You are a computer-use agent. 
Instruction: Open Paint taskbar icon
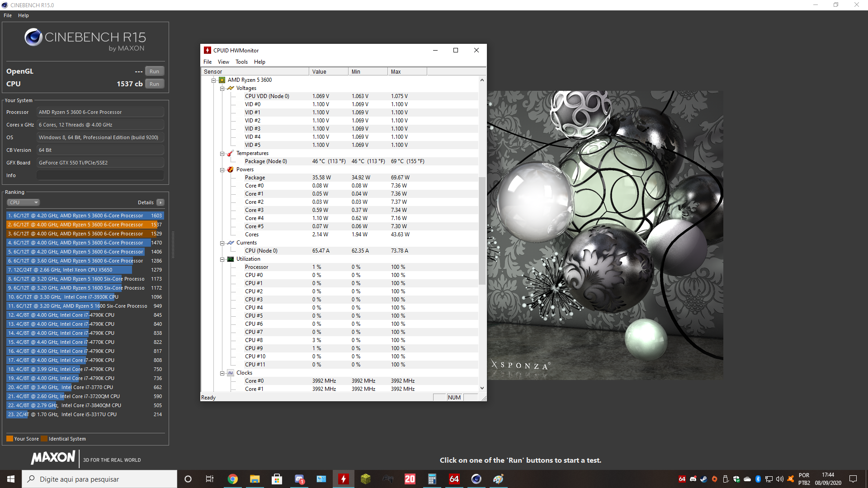(x=499, y=479)
